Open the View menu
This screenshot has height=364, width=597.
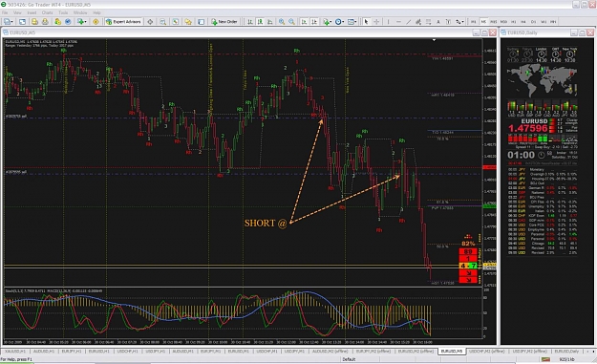[17, 12]
